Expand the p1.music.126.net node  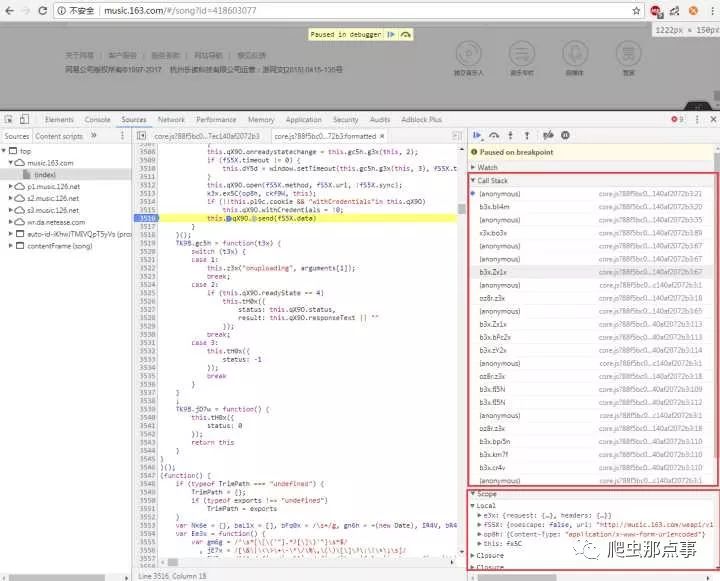(11, 187)
